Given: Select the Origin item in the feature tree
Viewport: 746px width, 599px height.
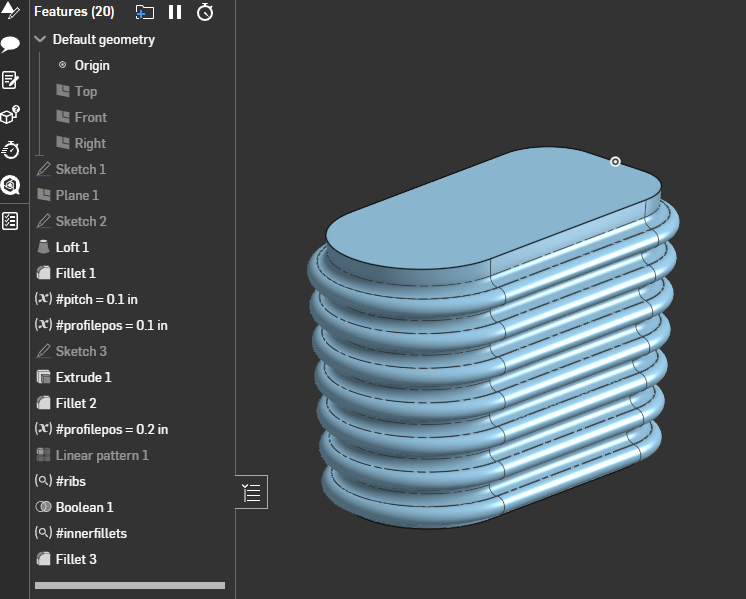Looking at the screenshot, I should point(92,65).
